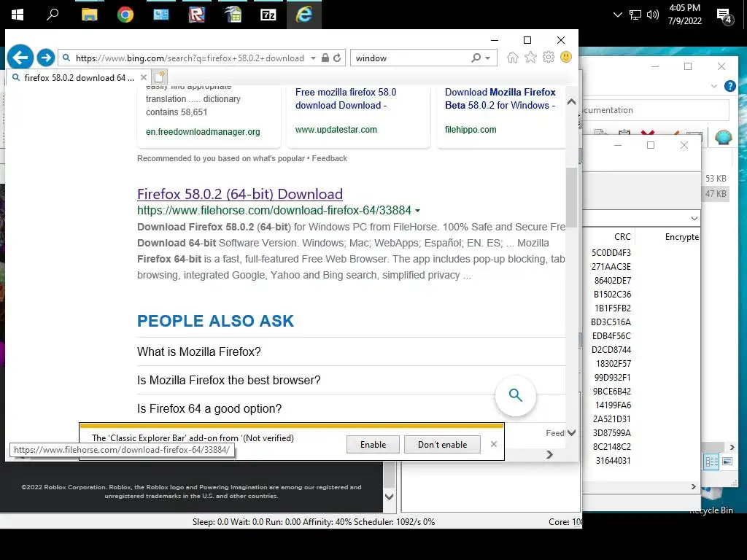Click the network tray icon
The height and width of the screenshot is (560, 747).
click(x=635, y=15)
